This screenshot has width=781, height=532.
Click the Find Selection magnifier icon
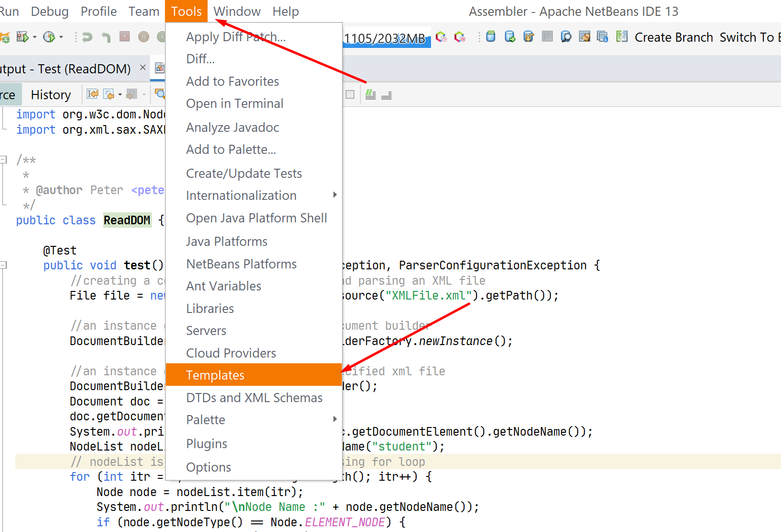tap(160, 94)
